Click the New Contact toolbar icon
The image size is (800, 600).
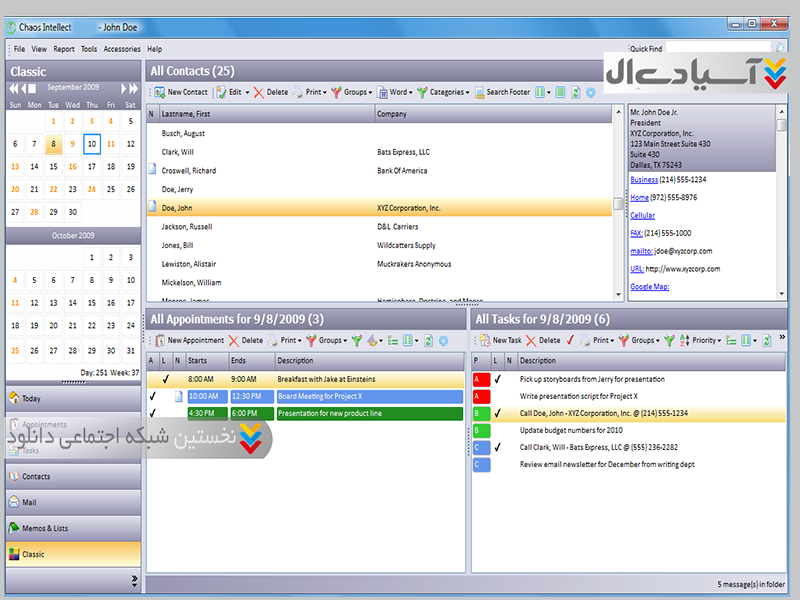[159, 92]
